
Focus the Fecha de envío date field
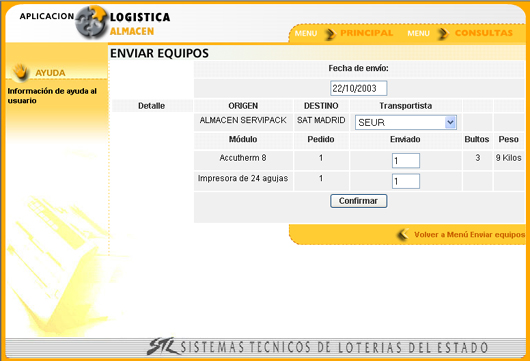(358, 88)
